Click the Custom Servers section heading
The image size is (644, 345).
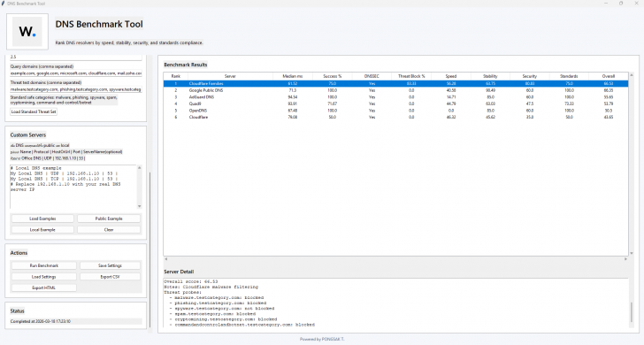tap(28, 134)
